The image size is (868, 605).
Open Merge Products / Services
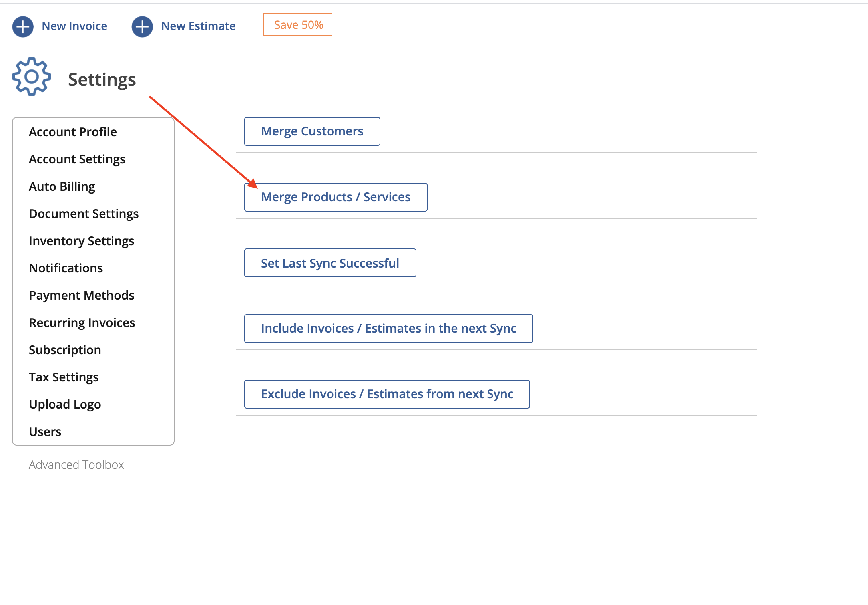[336, 197]
